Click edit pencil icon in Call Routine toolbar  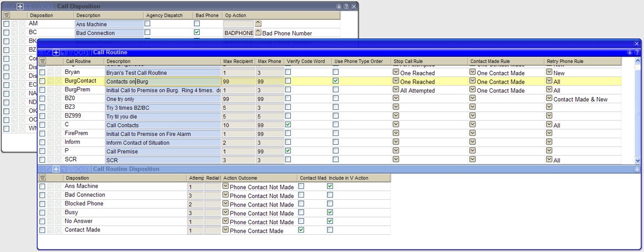49,52
